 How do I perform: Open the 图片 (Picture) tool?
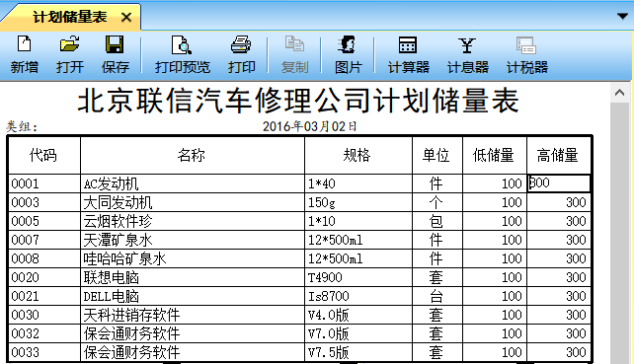point(348,55)
